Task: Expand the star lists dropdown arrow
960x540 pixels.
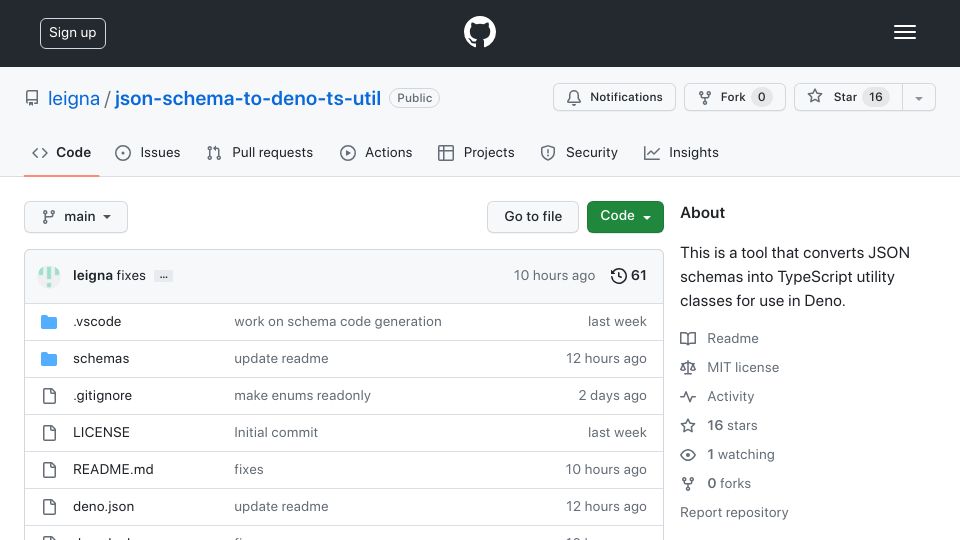Action: [918, 98]
